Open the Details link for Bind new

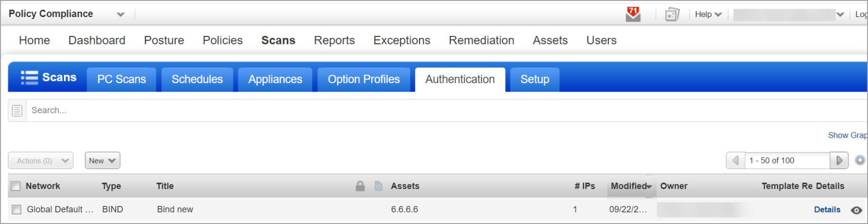coord(827,210)
